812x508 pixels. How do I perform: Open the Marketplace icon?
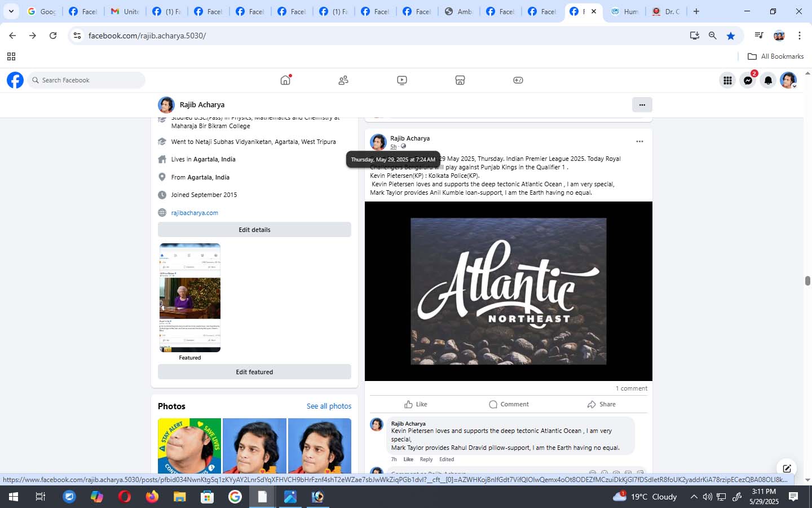pyautogui.click(x=460, y=80)
